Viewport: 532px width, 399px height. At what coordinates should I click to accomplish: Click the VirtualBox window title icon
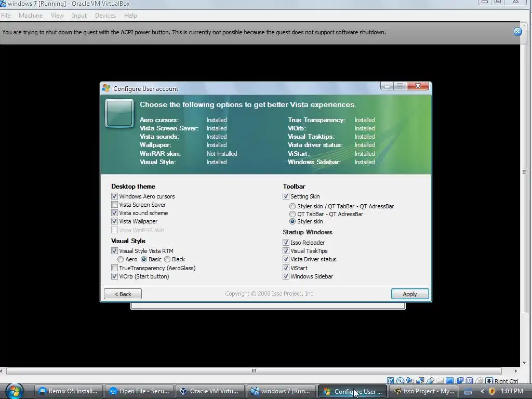click(x=3, y=4)
